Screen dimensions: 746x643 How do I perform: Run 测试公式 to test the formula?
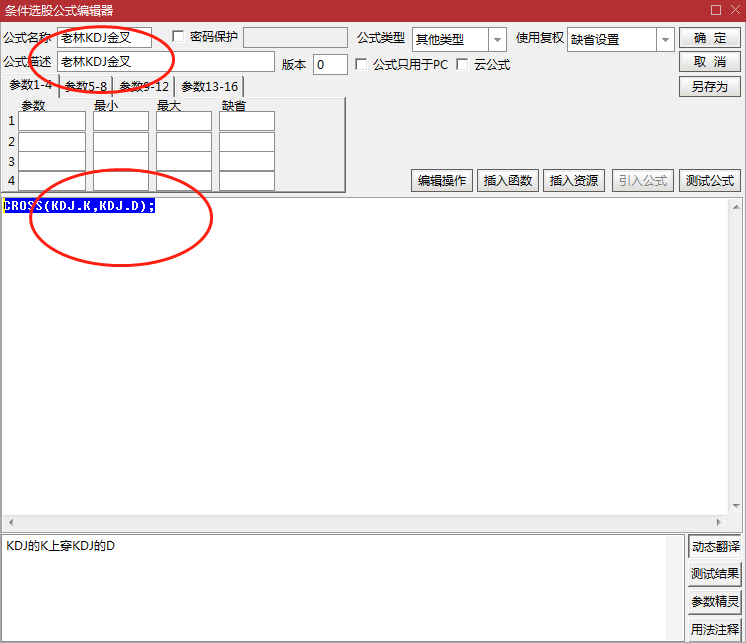(710, 181)
